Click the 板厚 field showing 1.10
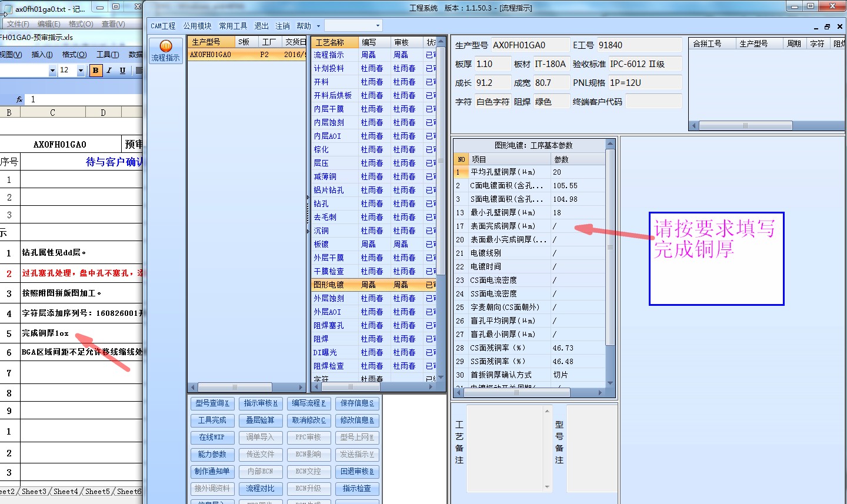 tap(492, 64)
